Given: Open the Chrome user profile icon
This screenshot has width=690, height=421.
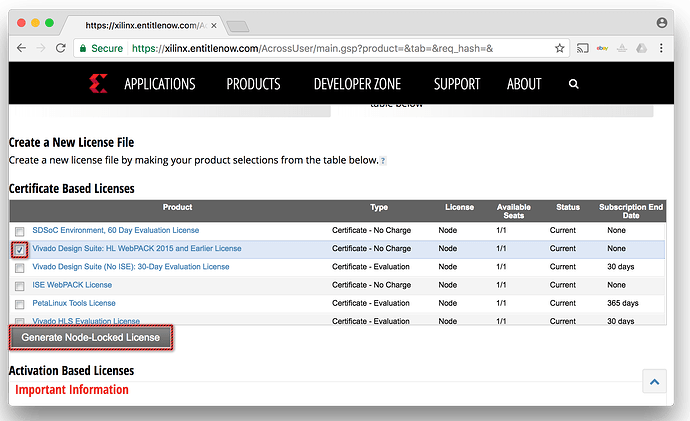Looking at the screenshot, I should pyautogui.click(x=661, y=22).
